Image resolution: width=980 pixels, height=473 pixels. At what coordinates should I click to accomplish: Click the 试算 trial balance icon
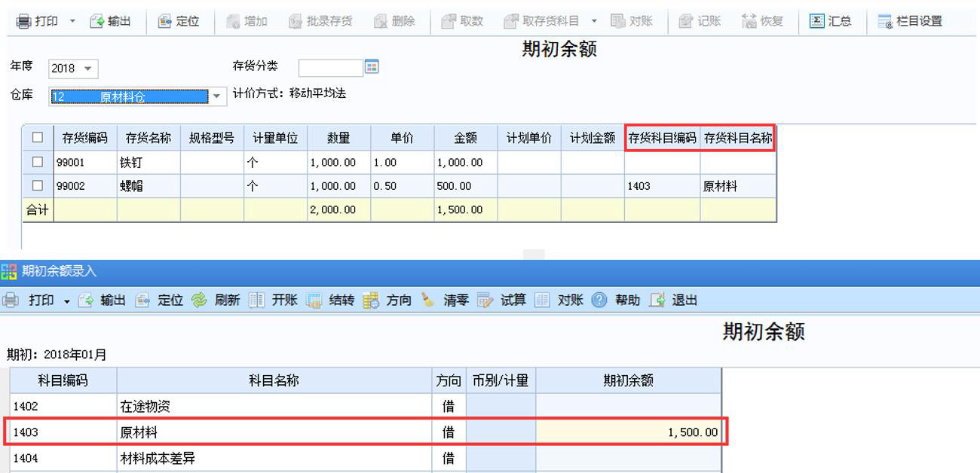485,300
